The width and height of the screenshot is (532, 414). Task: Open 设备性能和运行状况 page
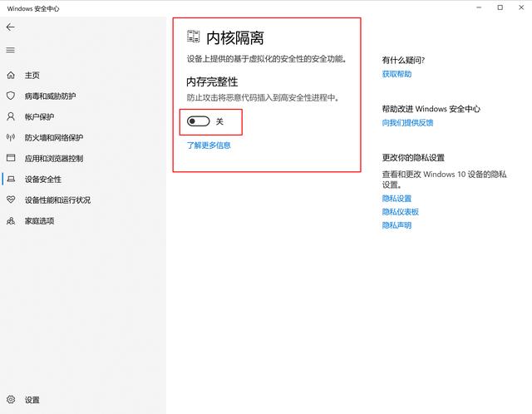click(57, 200)
